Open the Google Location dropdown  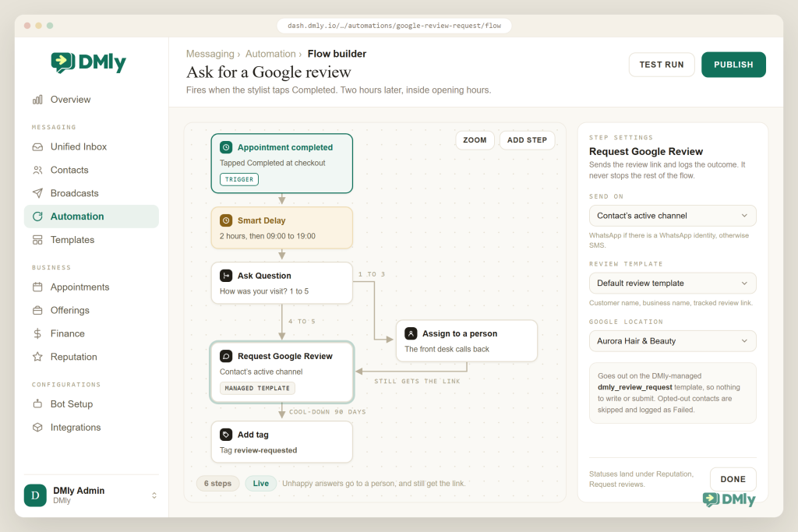click(x=673, y=341)
